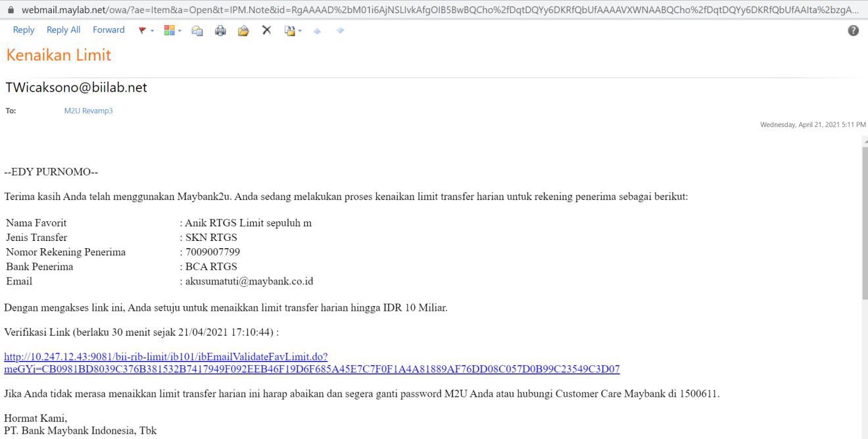Click the red follow-up flag icon
This screenshot has height=439, width=868.
tap(140, 30)
